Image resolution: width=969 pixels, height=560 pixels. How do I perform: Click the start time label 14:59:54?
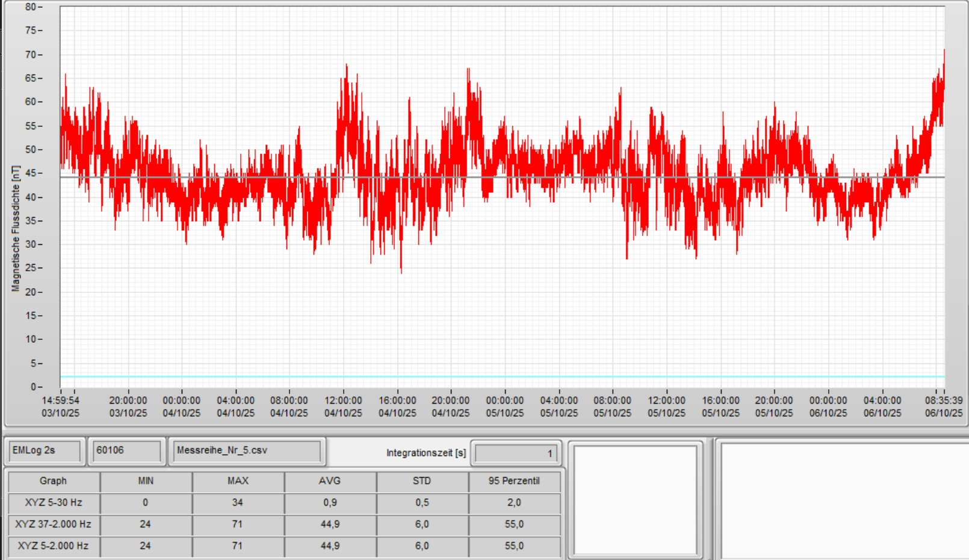(x=60, y=401)
